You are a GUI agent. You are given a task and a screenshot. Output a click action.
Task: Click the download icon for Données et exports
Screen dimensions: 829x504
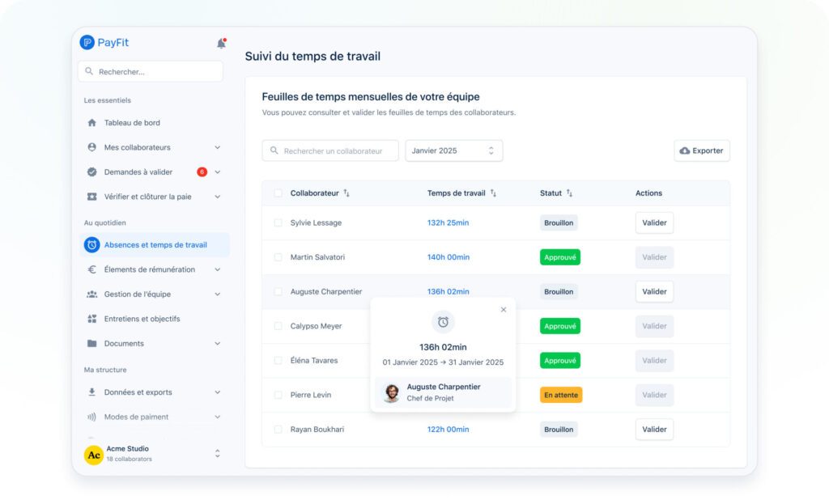tap(91, 392)
